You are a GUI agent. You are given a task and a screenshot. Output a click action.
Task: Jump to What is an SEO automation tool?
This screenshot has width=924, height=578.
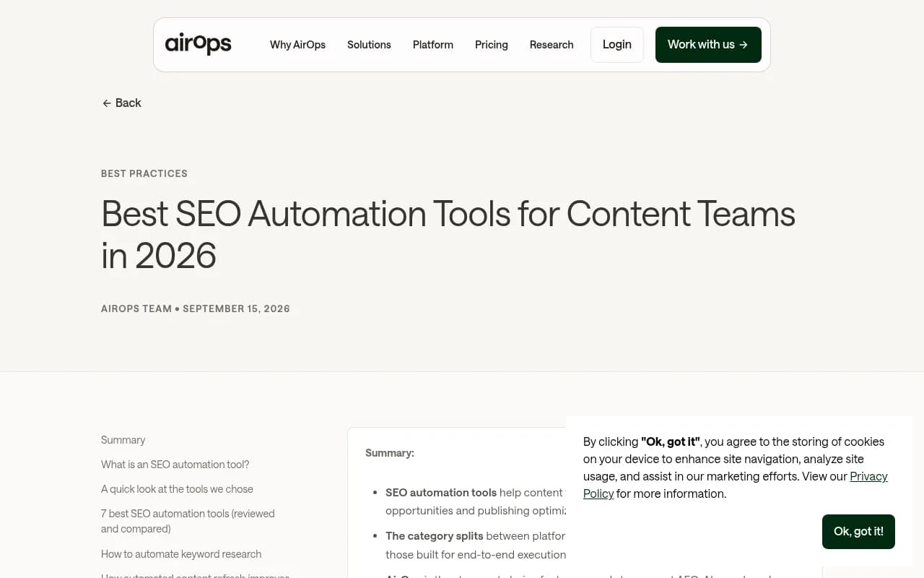pos(175,465)
